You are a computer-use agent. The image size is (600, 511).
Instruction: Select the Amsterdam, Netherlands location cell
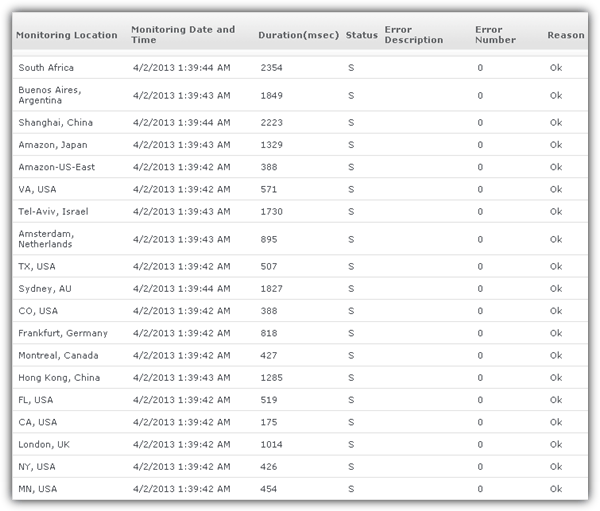(46, 239)
